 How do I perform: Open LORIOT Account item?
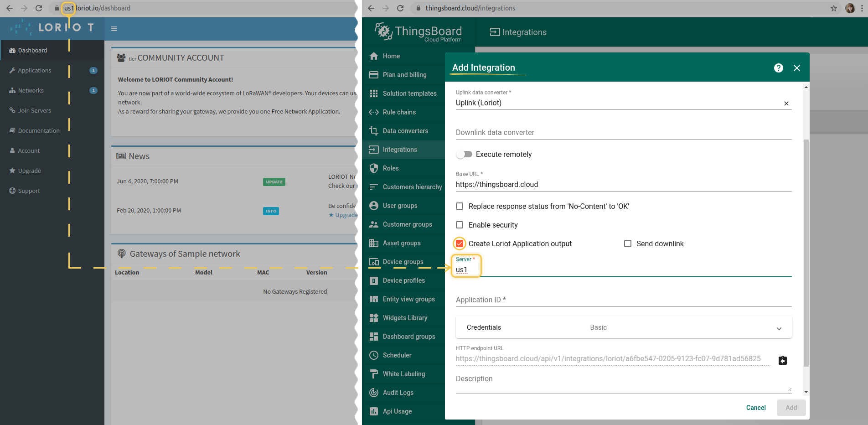tap(52, 150)
